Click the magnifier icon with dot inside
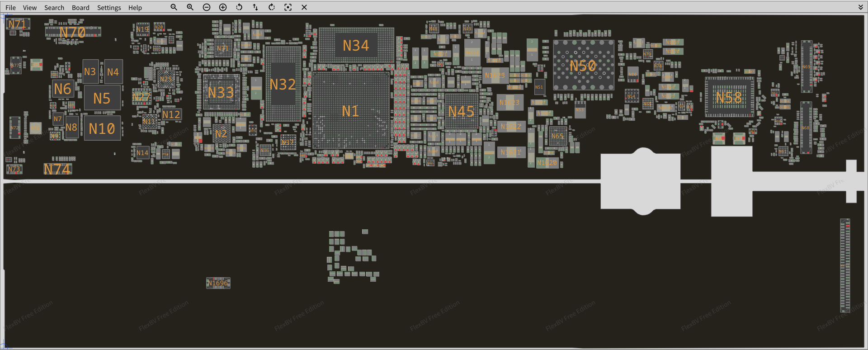Screen dimensions: 868x350 pyautogui.click(x=190, y=7)
